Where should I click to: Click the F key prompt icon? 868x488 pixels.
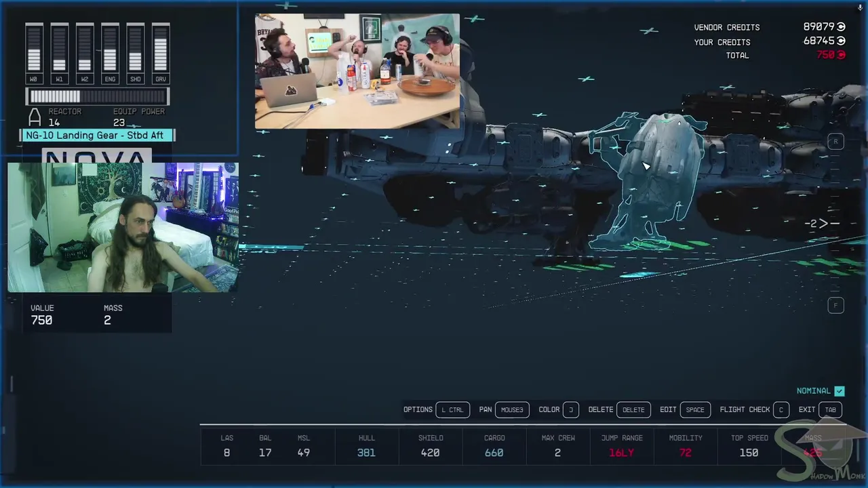coord(835,306)
